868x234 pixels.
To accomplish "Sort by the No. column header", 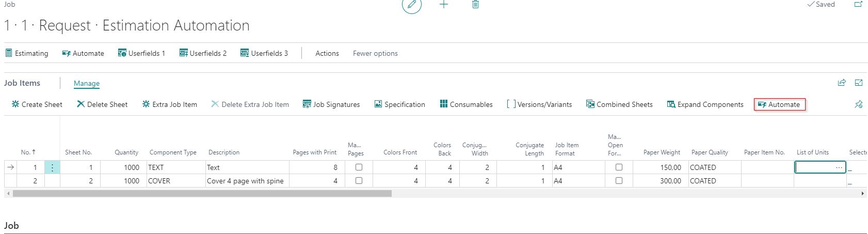I will [x=28, y=152].
